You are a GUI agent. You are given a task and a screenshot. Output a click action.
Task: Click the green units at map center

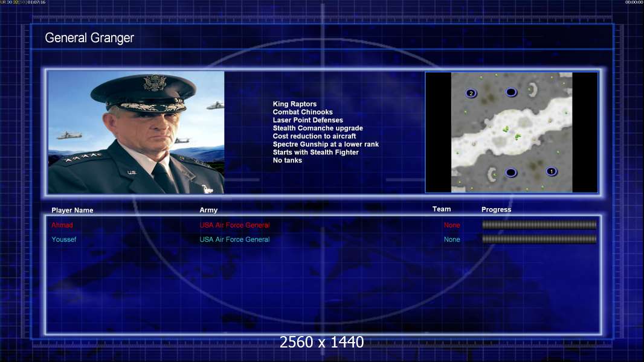pyautogui.click(x=512, y=133)
